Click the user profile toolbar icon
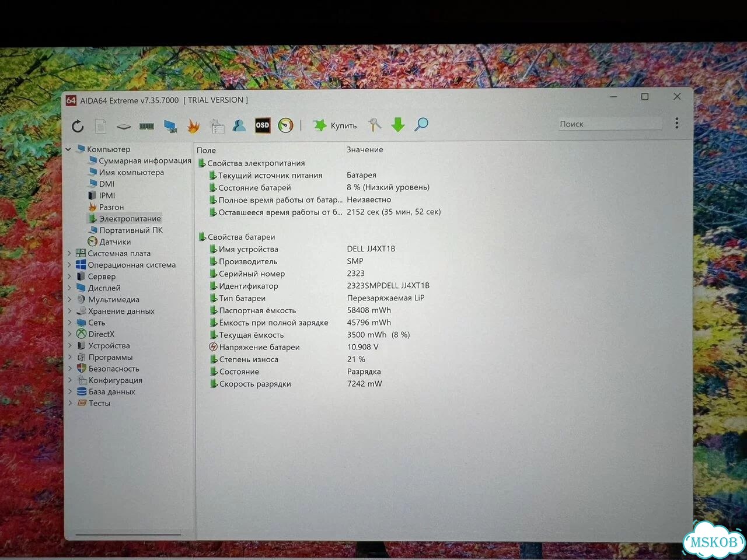This screenshot has width=747, height=560. click(239, 125)
